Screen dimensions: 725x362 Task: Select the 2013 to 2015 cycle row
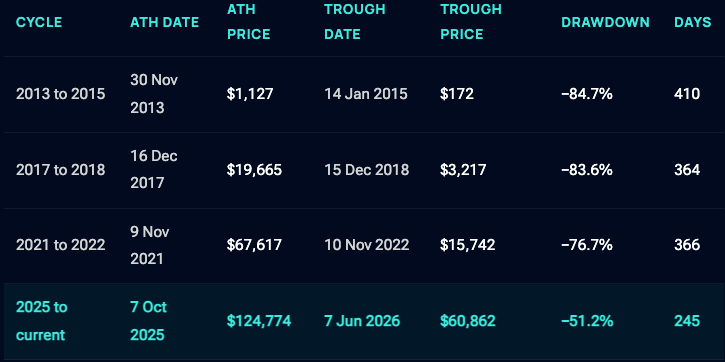tap(362, 94)
